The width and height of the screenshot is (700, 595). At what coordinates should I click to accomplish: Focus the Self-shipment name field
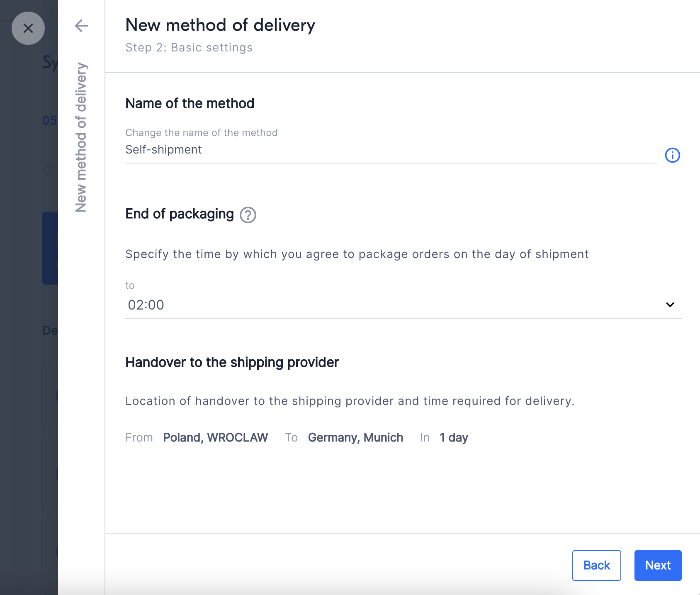point(391,150)
